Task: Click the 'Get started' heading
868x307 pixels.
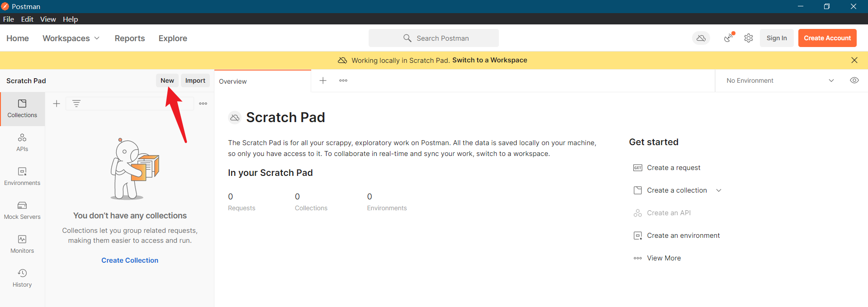Action: tap(654, 142)
